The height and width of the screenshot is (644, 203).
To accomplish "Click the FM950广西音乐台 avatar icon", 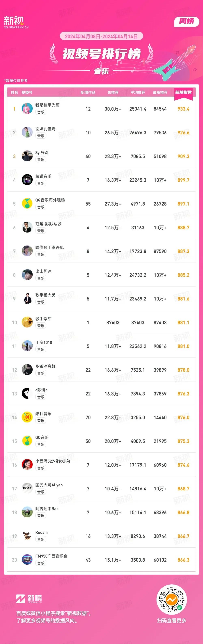I will pos(27,560).
